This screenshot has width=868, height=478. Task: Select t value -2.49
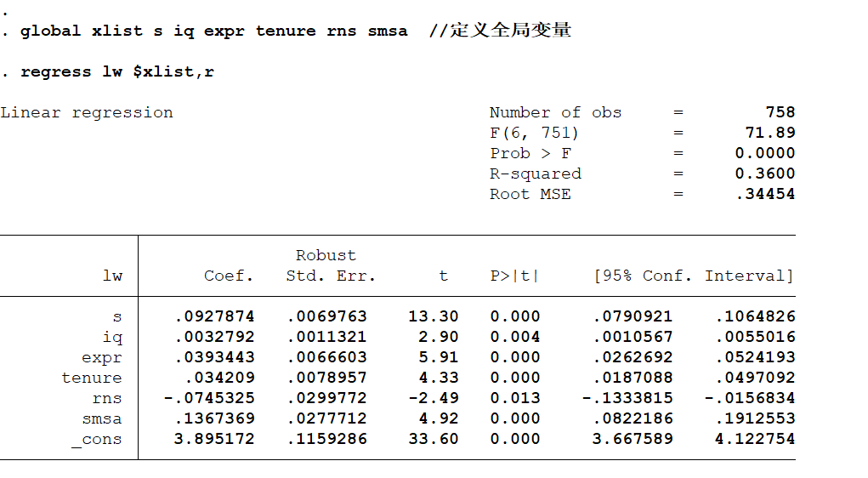point(434,399)
